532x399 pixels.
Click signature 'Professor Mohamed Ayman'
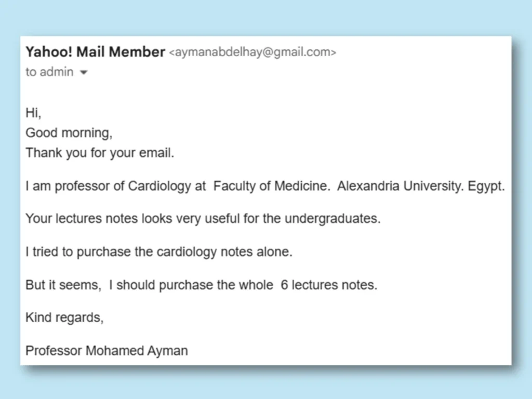[x=107, y=351]
